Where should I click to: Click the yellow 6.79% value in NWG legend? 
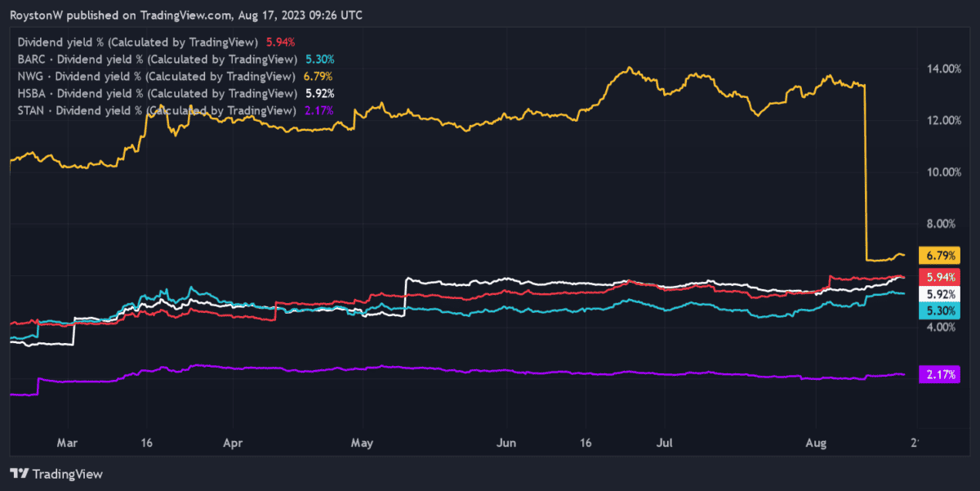pos(317,76)
